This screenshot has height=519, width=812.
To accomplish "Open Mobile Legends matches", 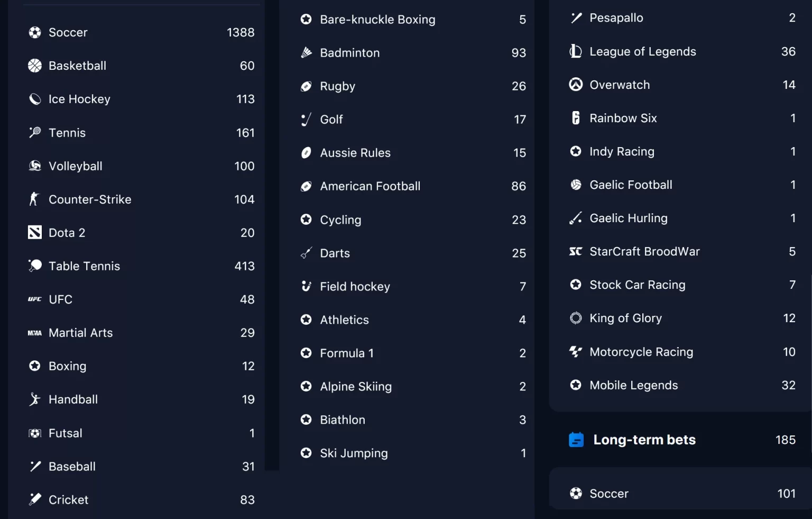I will tap(682, 385).
